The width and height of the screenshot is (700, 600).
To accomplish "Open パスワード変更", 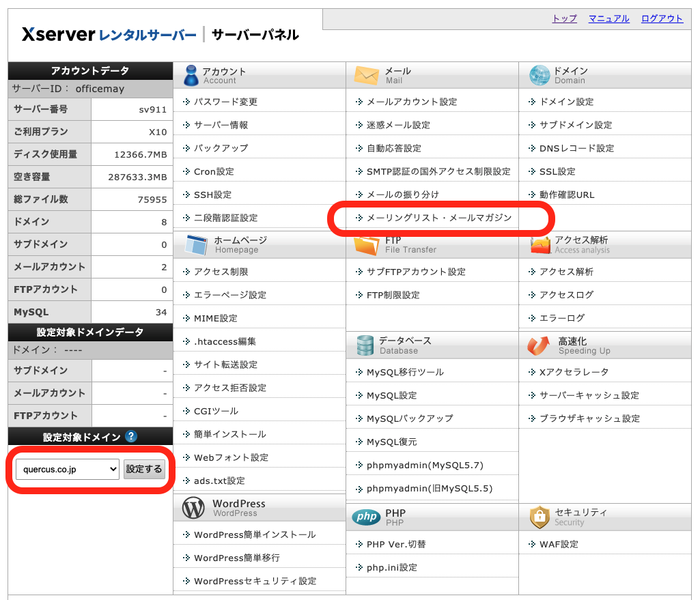I will click(x=225, y=102).
